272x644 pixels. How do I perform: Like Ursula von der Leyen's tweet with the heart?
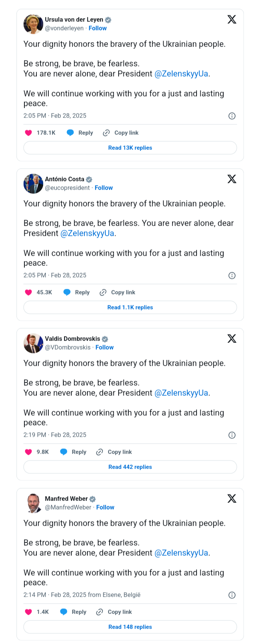coord(29,133)
